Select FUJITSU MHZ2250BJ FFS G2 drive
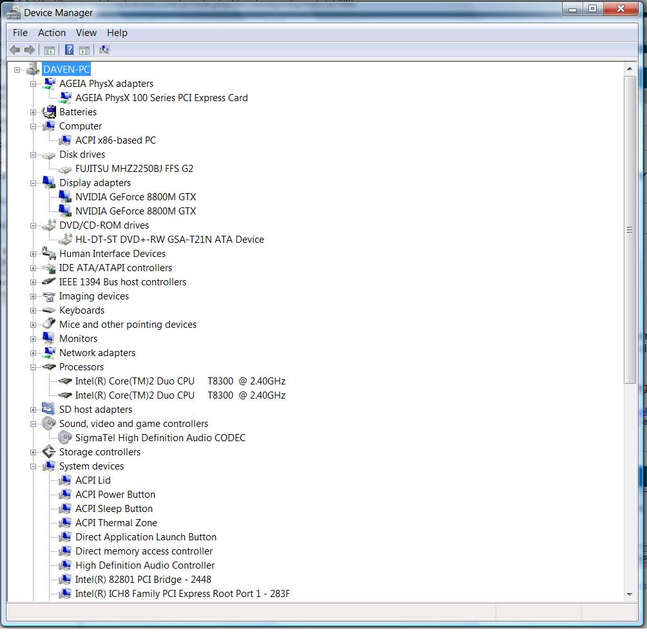 pyautogui.click(x=134, y=169)
